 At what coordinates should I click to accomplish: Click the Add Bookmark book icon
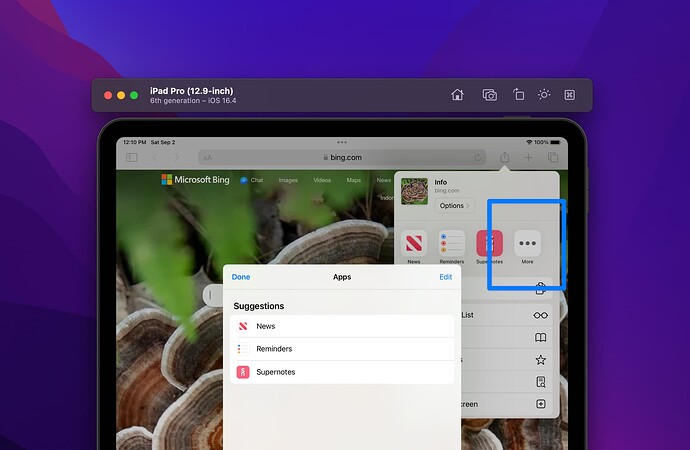pyautogui.click(x=540, y=337)
